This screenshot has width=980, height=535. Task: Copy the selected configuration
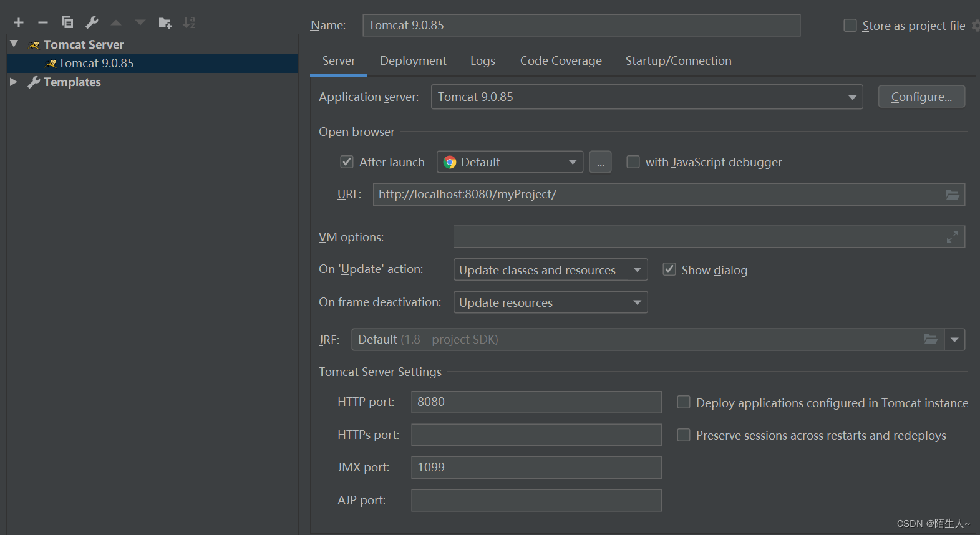(x=67, y=22)
